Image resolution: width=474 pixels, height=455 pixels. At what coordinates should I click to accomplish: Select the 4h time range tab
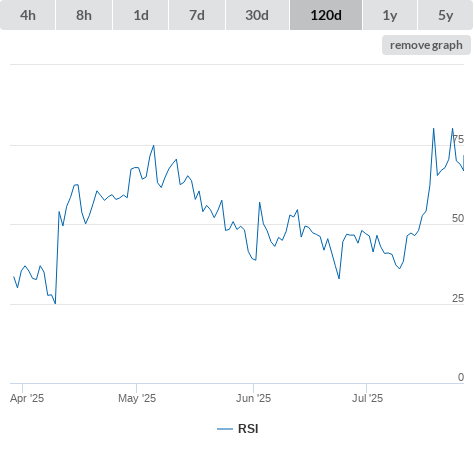pyautogui.click(x=28, y=15)
